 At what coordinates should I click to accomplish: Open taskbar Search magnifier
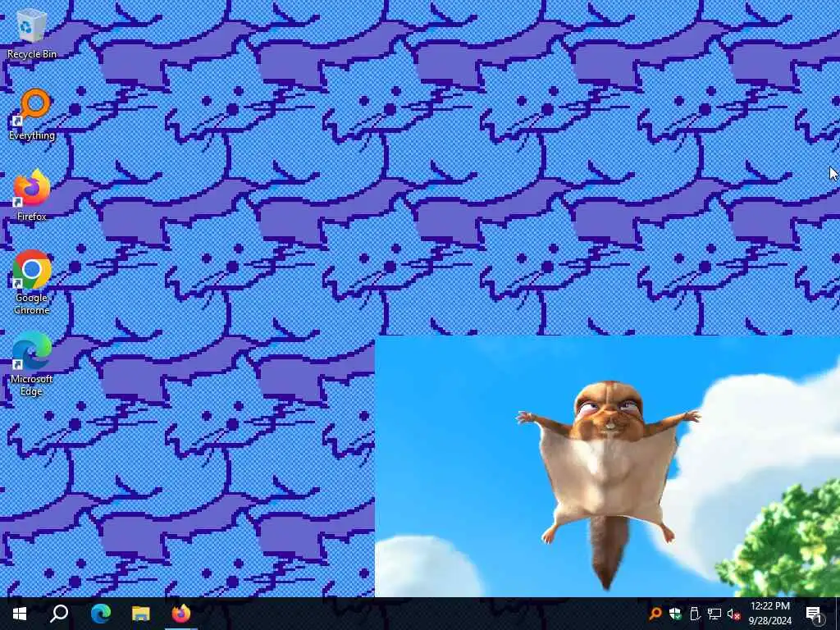tap(59, 614)
